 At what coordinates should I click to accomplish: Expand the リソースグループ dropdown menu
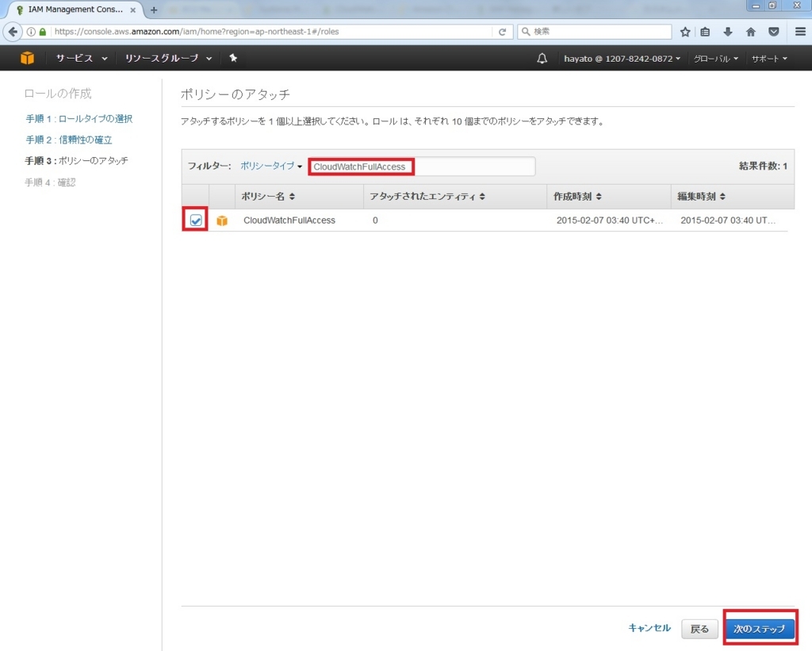[168, 58]
